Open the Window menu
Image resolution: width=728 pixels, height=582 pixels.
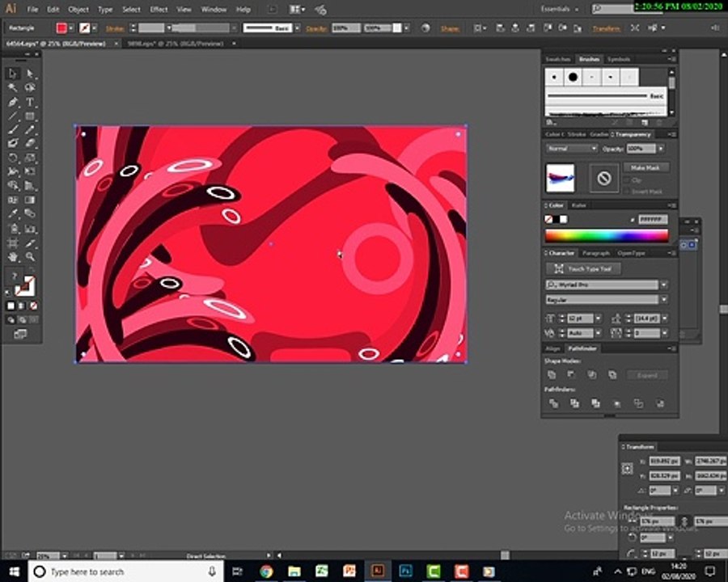214,9
